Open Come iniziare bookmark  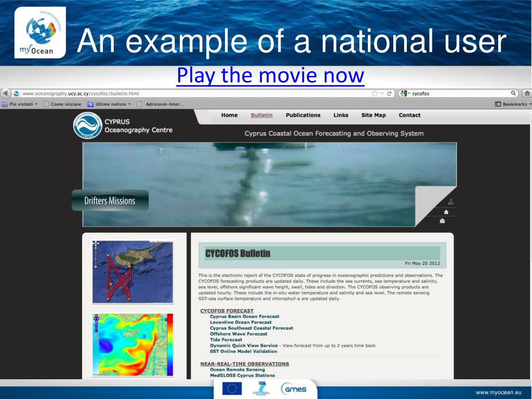63,104
